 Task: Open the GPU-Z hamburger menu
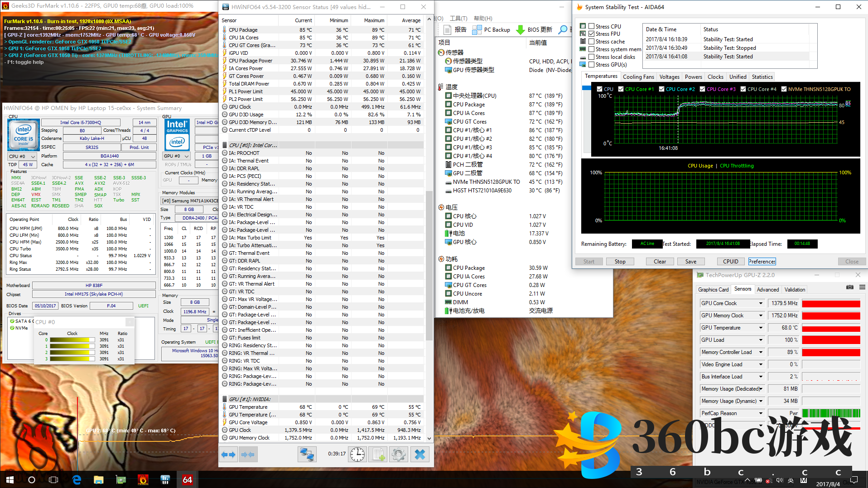862,287
